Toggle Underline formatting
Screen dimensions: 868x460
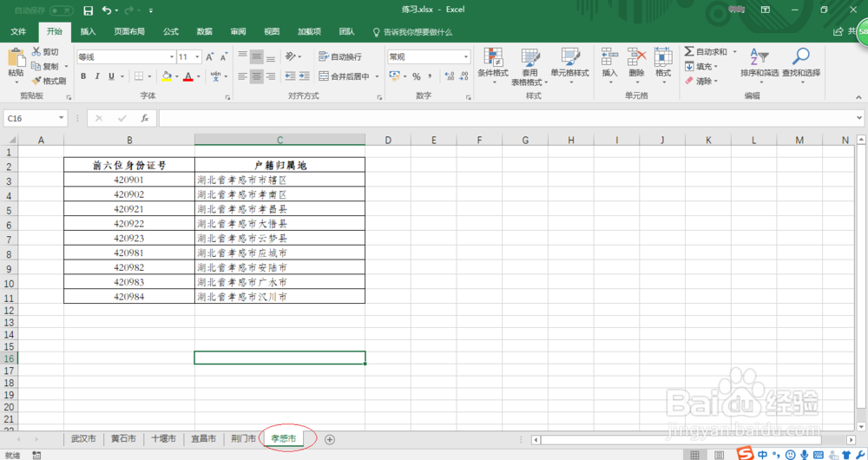coord(111,76)
